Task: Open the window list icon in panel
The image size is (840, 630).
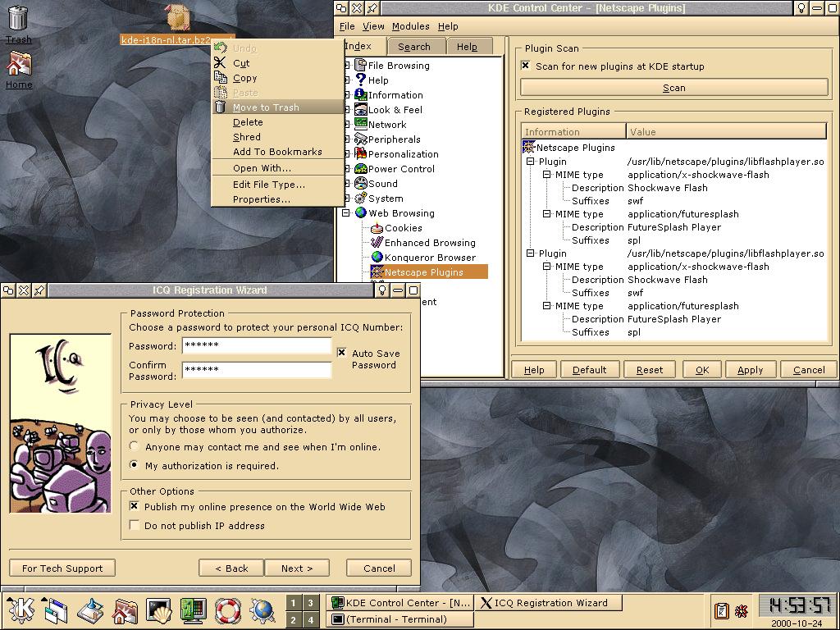Action: 54,610
